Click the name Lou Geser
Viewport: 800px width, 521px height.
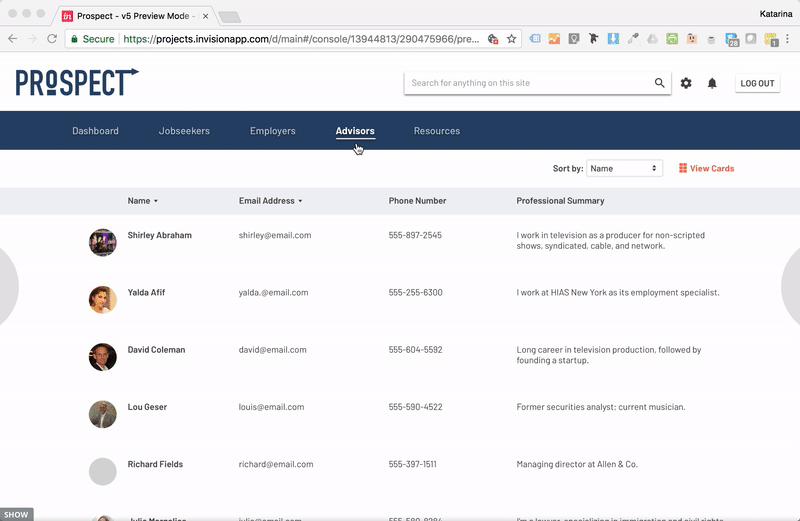coord(147,407)
